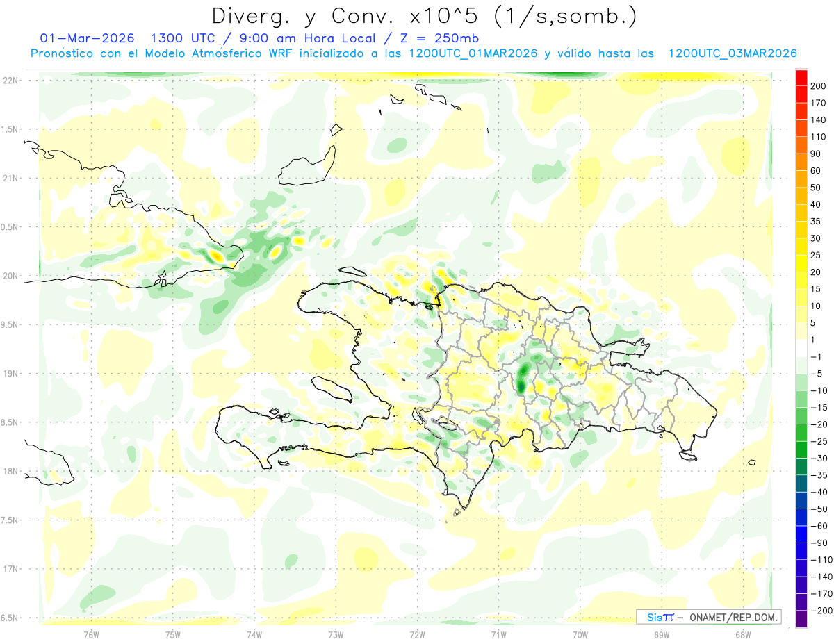Click the '17N' latitude label
This screenshot has width=834, height=644.
10,569
